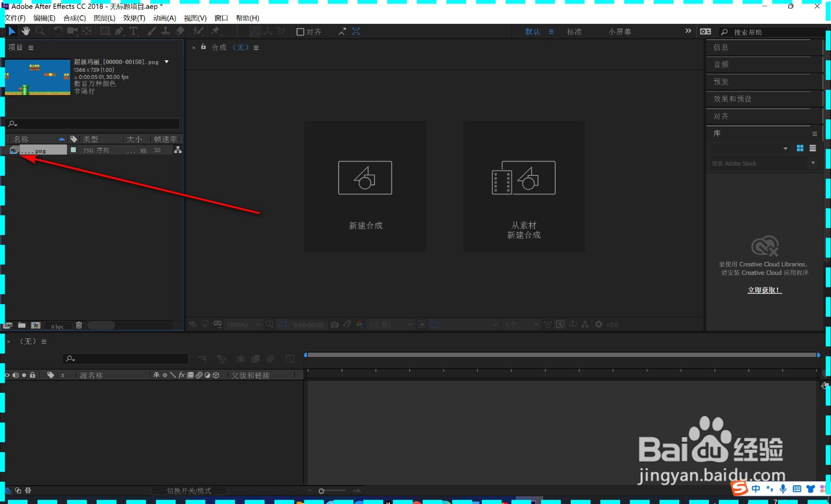Click the Draft 3D icon in timeline
This screenshot has height=504, width=831.
pos(222,359)
